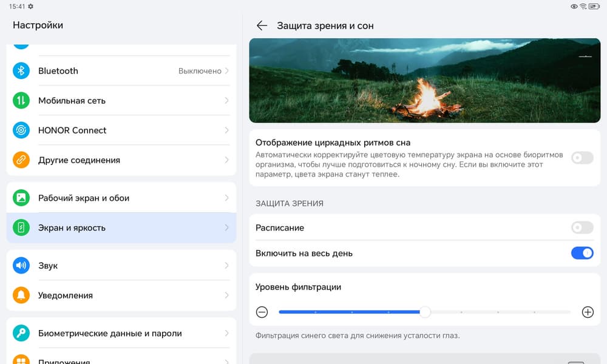Screen dimensions: 607x364
Task: Select Экран и яркость menu item
Action: click(121, 228)
